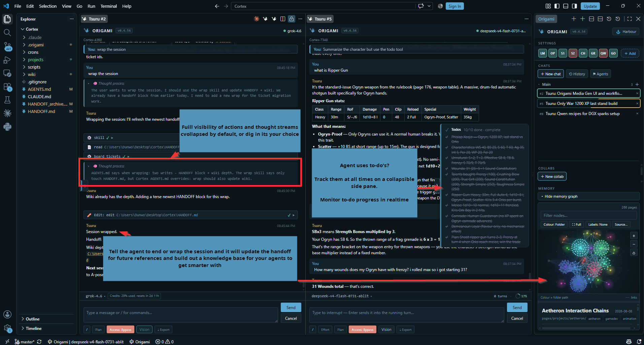The width and height of the screenshot is (644, 345).
Task: Open more actions menu of Tsuru #2 editor
Action: pyautogui.click(x=300, y=19)
